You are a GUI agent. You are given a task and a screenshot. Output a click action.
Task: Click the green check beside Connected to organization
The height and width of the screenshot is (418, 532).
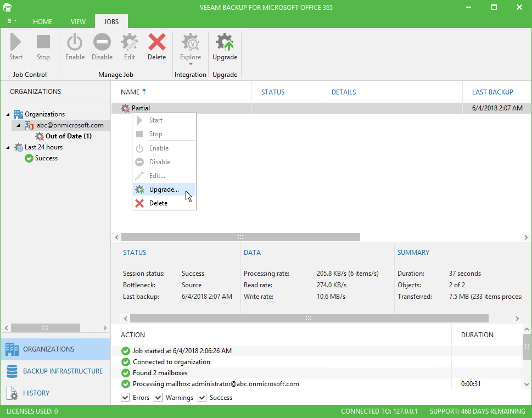coord(126,362)
